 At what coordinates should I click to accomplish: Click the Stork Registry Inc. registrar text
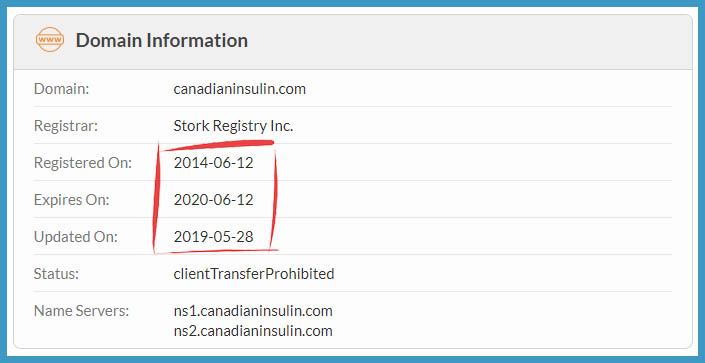(x=233, y=126)
